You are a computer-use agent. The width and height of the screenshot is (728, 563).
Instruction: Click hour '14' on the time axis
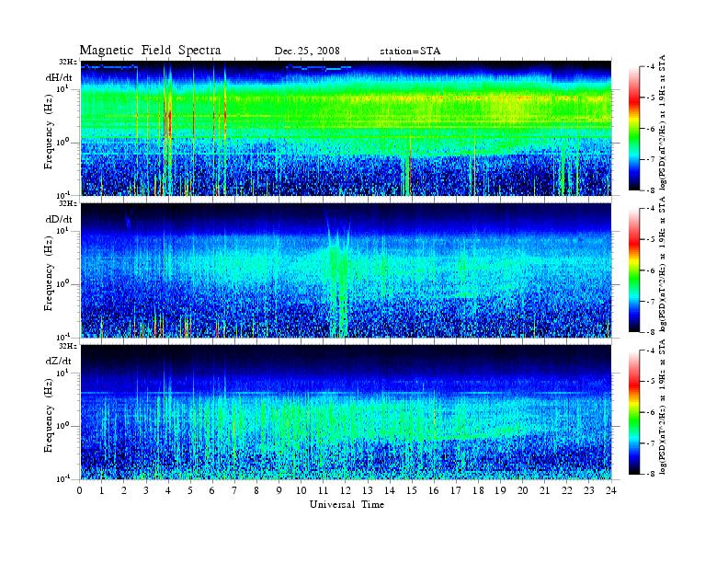389,491
